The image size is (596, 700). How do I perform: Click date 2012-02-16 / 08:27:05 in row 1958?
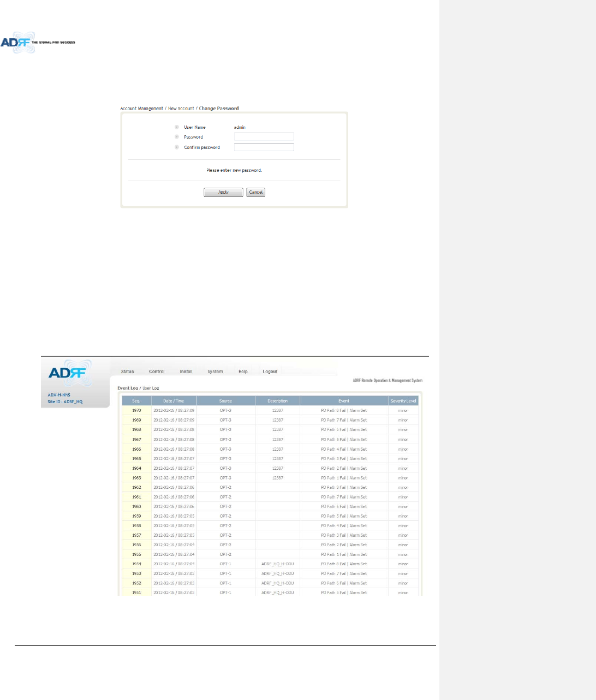[x=174, y=526]
